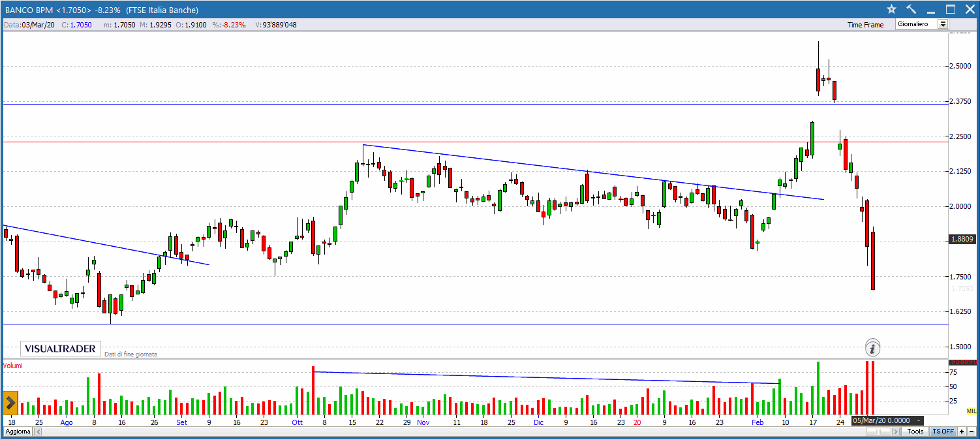Click the V: 93'889'048 volume value
Image resolution: width=980 pixels, height=440 pixels.
tap(276, 25)
